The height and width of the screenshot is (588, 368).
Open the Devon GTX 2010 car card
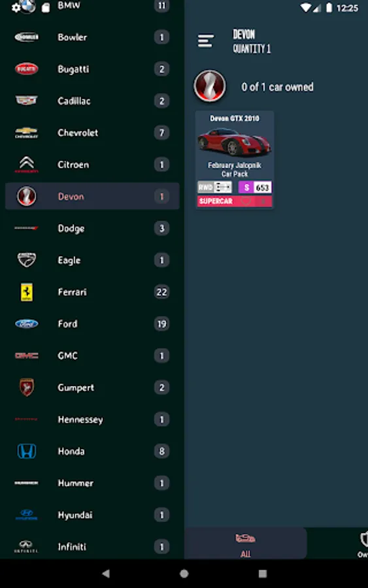pyautogui.click(x=235, y=159)
